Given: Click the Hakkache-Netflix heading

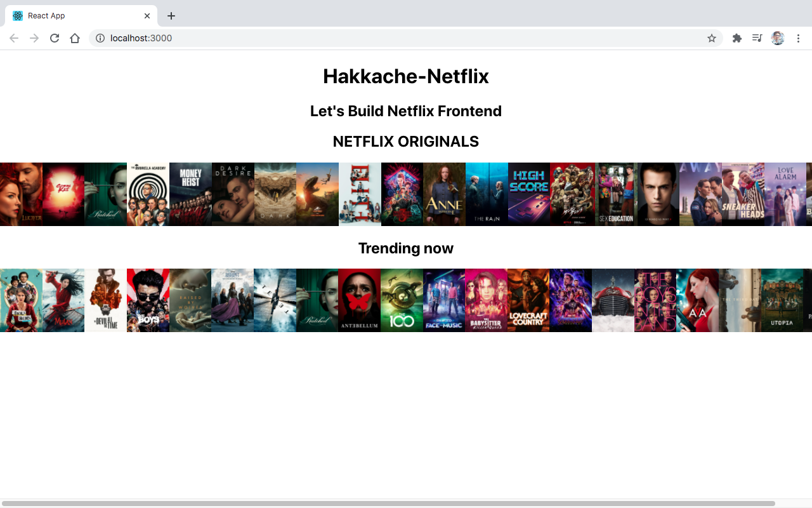Looking at the screenshot, I should pos(406,76).
